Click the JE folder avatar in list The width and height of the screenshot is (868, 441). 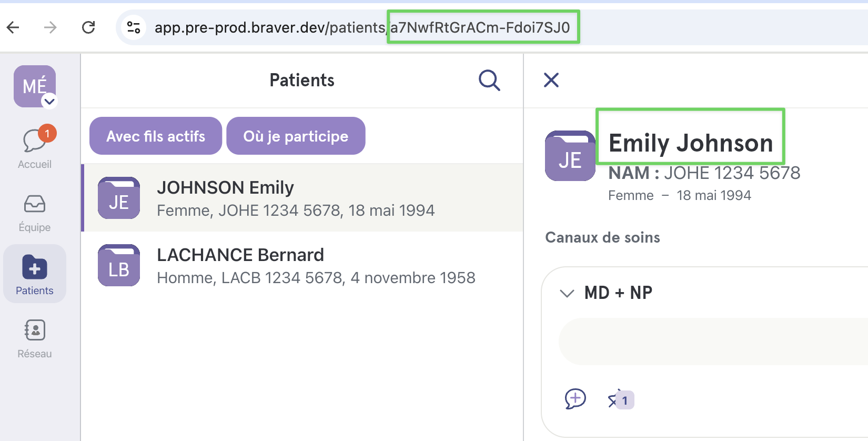(119, 198)
